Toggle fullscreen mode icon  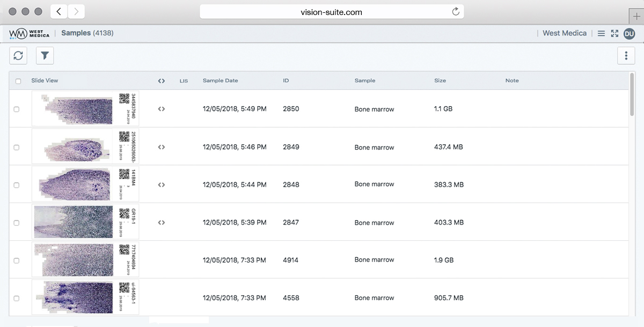[x=614, y=33]
